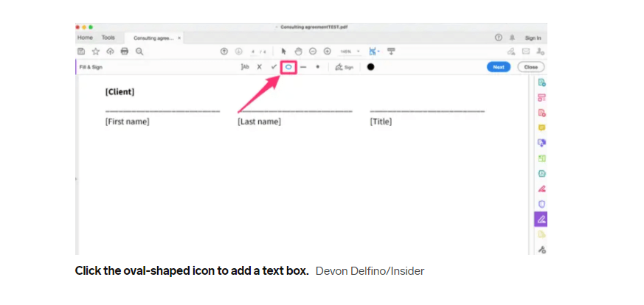Open the Comment tool in right sidebar

[x=541, y=127]
